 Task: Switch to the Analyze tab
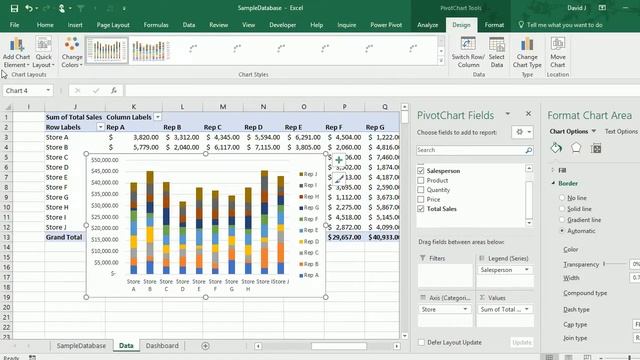[x=427, y=25]
